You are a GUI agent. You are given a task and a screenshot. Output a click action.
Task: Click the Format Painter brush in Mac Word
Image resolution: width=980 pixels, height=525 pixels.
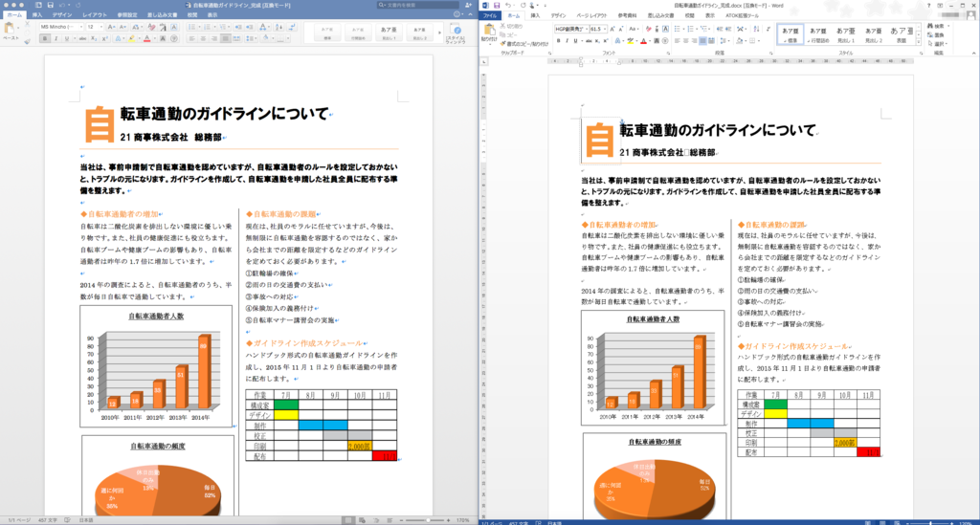[27, 41]
